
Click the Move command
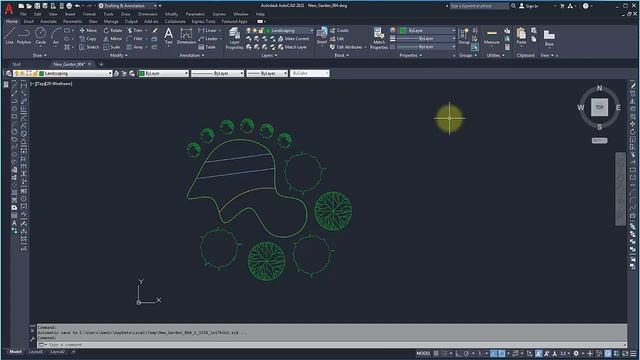(x=88, y=30)
